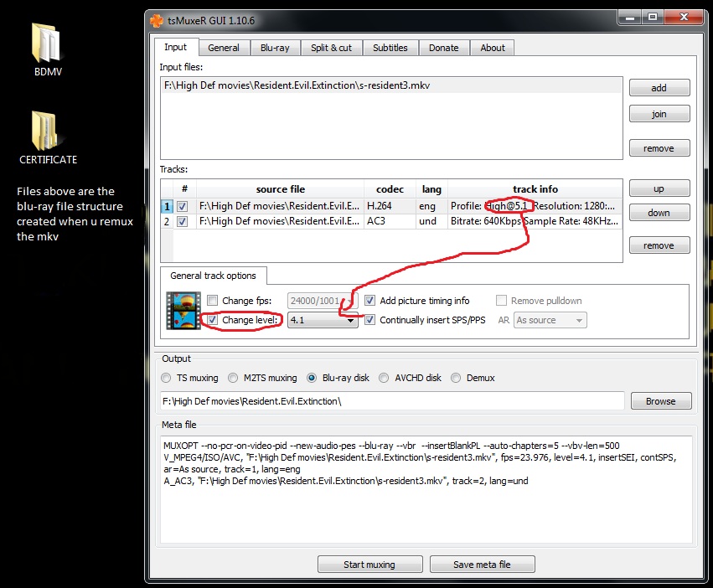Select track row number 1

click(167, 206)
